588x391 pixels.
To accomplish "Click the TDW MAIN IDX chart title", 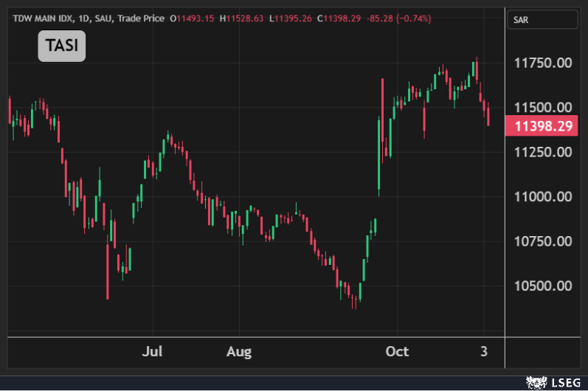I will [43, 18].
